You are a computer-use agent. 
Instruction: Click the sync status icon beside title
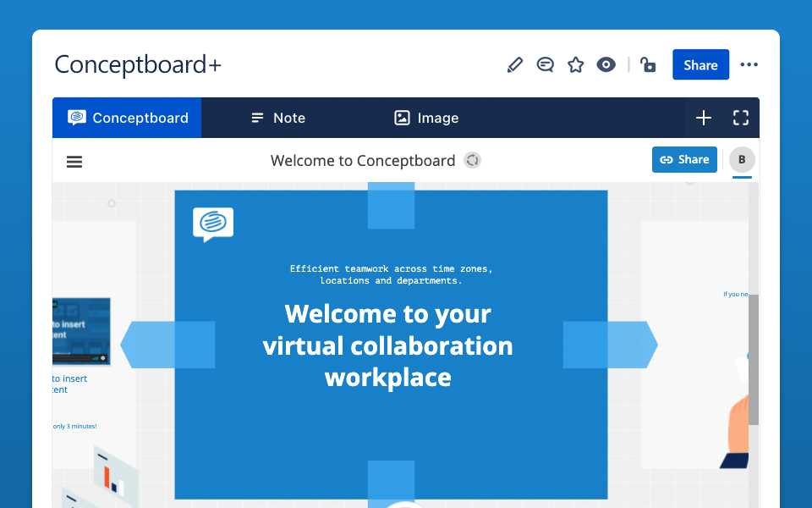[x=472, y=160]
